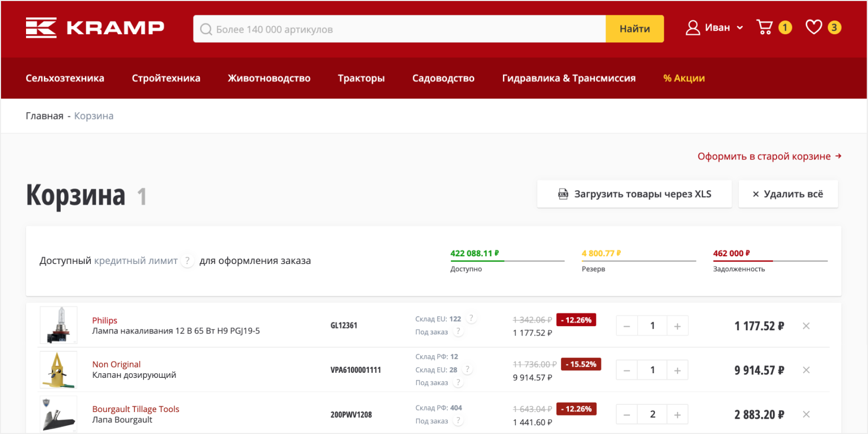Click article code 200PWV1208
The width and height of the screenshot is (868, 434).
pyautogui.click(x=351, y=415)
